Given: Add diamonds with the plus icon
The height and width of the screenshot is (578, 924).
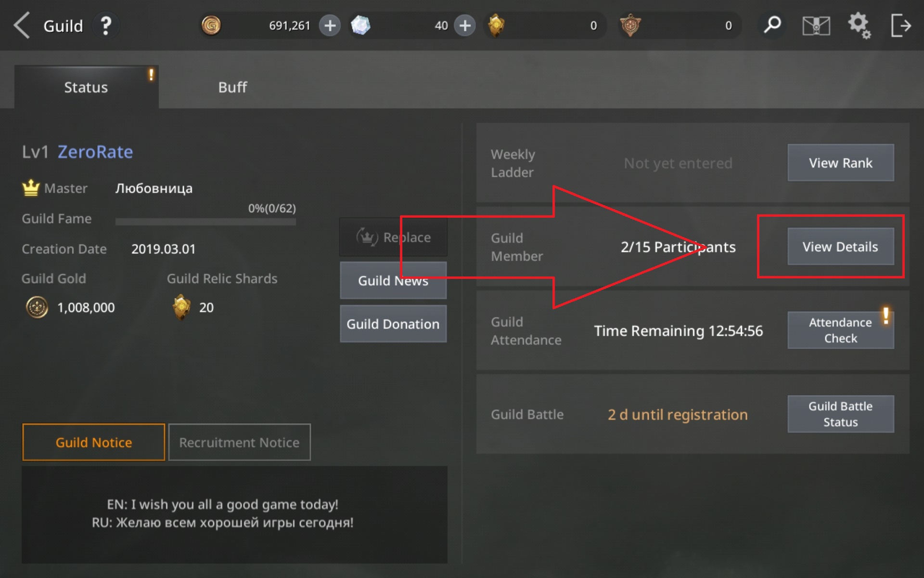Looking at the screenshot, I should (465, 26).
